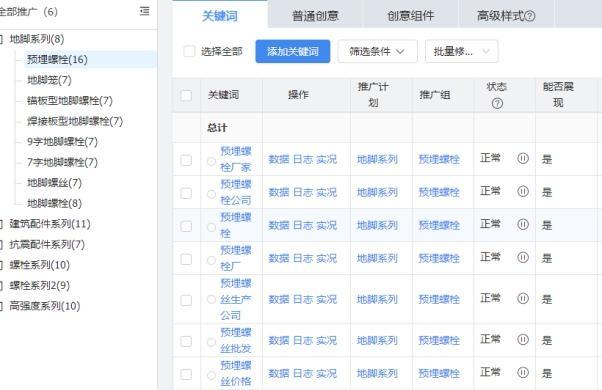This screenshot has height=390, width=602.
Task: Click the 推广计划 column header
Action: 373,95
